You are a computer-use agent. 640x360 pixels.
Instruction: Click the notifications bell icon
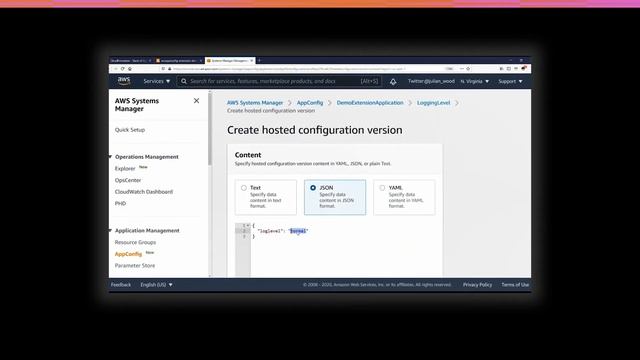pyautogui.click(x=393, y=82)
